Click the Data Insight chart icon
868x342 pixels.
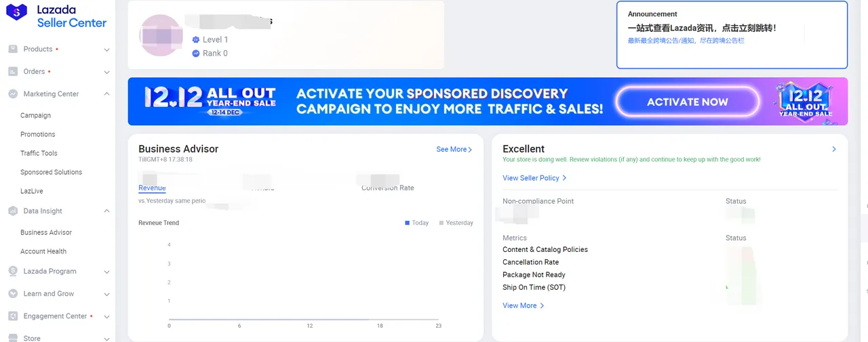pos(13,211)
